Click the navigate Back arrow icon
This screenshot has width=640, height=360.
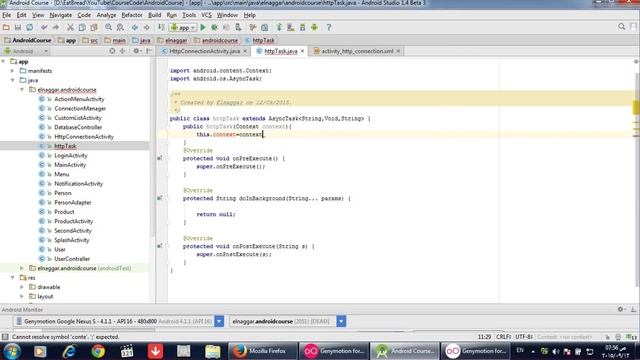pos(135,27)
